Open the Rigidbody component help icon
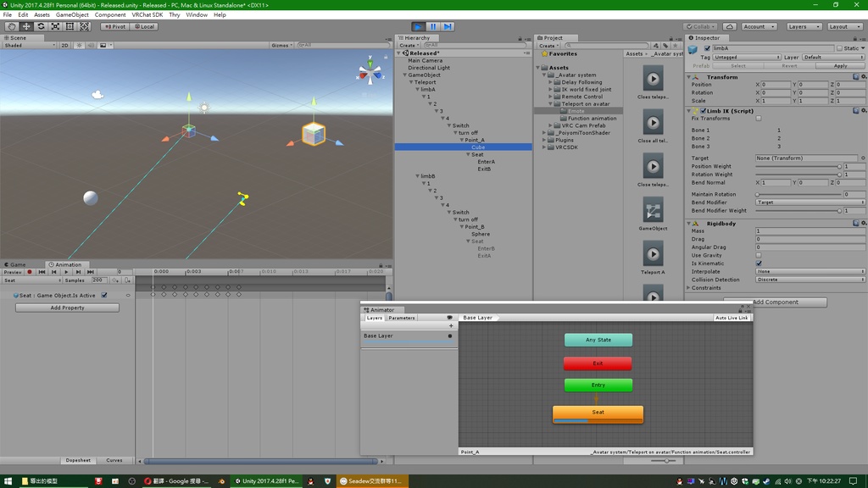 (x=856, y=224)
